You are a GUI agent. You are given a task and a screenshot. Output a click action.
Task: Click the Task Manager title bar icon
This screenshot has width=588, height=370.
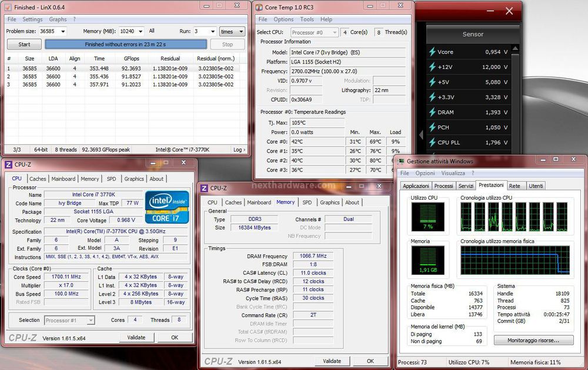(401, 162)
